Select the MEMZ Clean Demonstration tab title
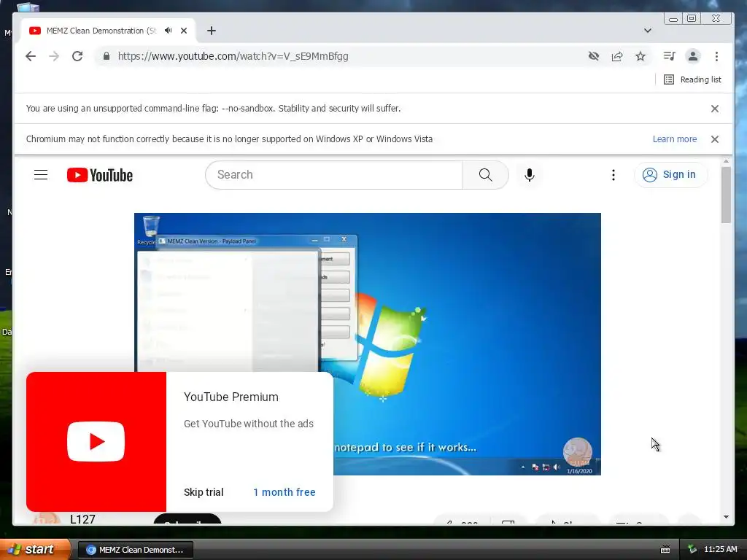747x560 pixels. (x=101, y=31)
